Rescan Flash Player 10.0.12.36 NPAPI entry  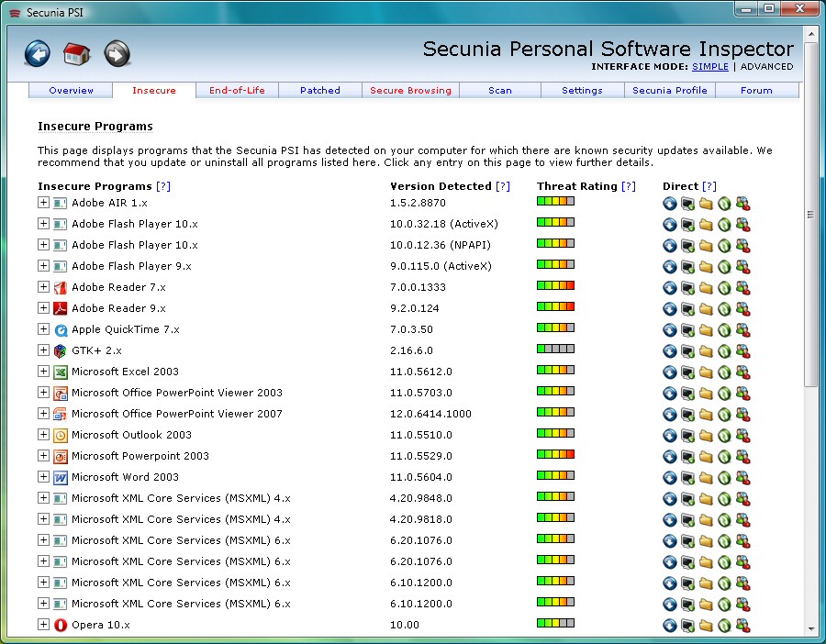[x=724, y=245]
